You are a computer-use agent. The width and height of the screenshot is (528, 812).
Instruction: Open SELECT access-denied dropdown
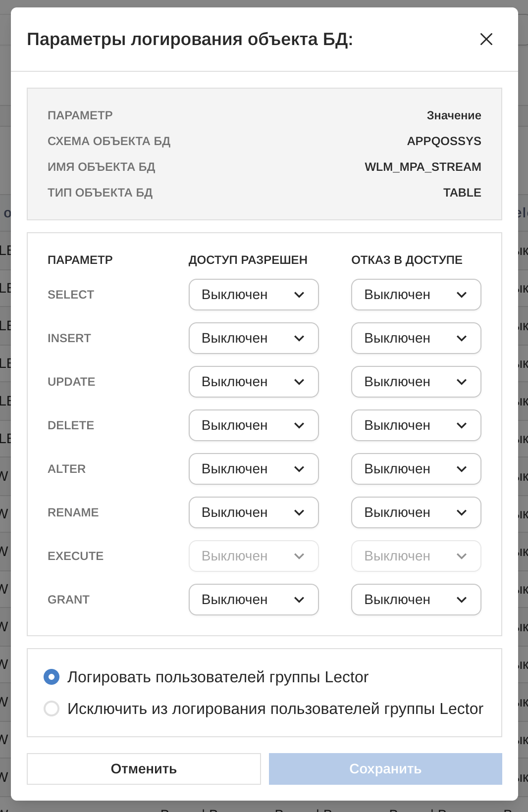click(416, 295)
